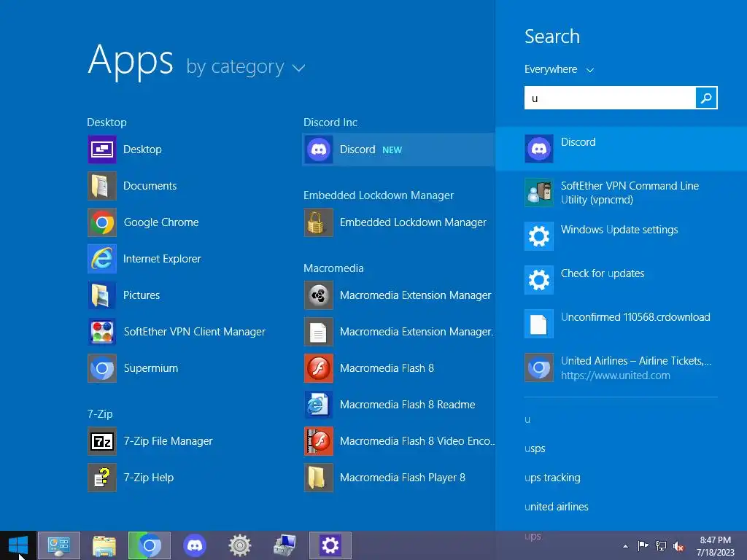Open Discord from the taskbar
The image size is (747, 560).
(x=194, y=545)
